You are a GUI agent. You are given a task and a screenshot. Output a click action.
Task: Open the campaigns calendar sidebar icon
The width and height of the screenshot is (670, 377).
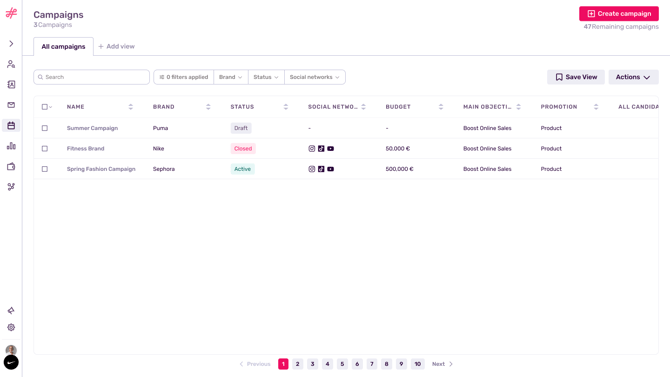coord(11,125)
